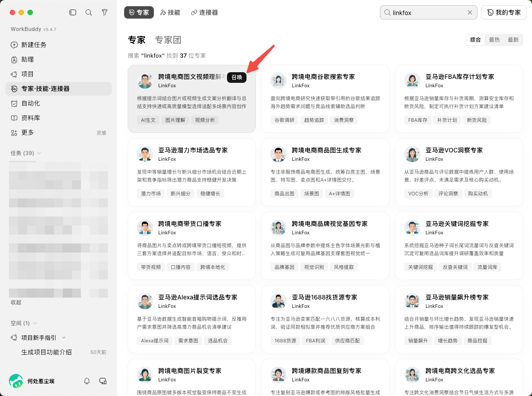Click the 1688货源 tag

pos(286,341)
